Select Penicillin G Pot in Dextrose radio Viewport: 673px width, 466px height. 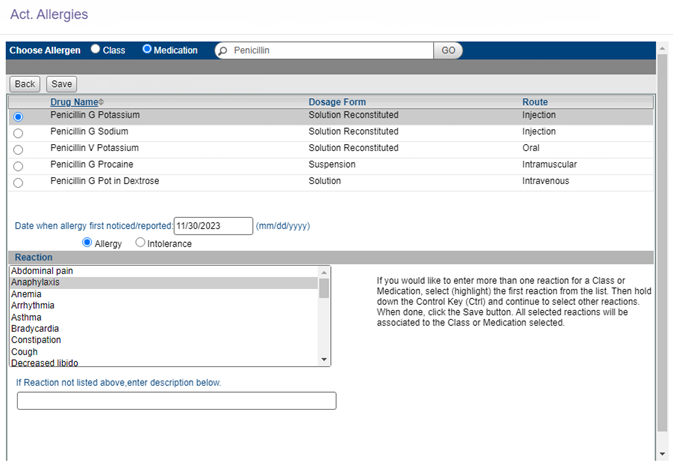click(x=17, y=183)
